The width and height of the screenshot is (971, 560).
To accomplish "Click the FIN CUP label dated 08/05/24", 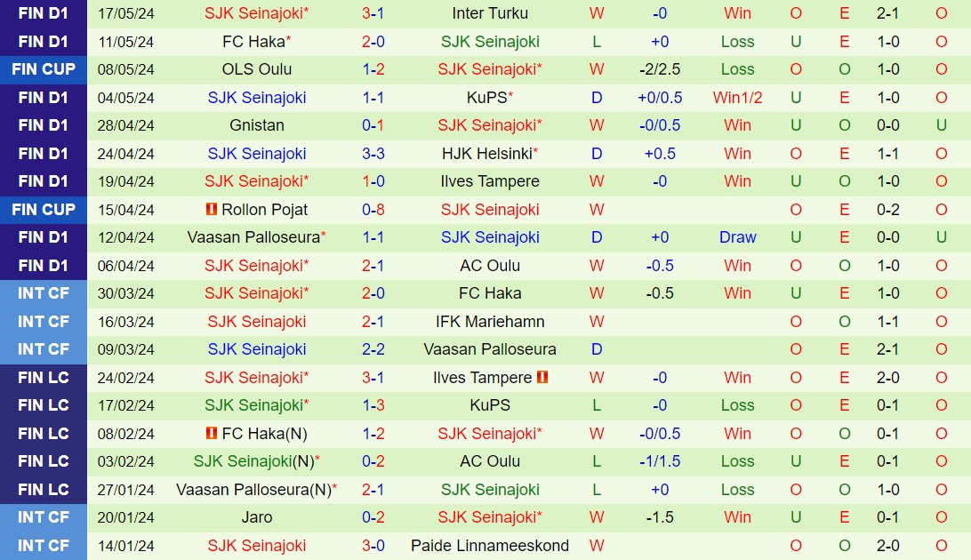I will [44, 69].
